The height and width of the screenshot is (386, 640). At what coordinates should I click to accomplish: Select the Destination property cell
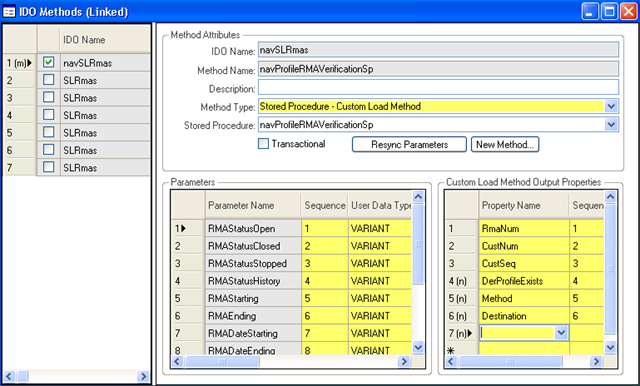524,316
